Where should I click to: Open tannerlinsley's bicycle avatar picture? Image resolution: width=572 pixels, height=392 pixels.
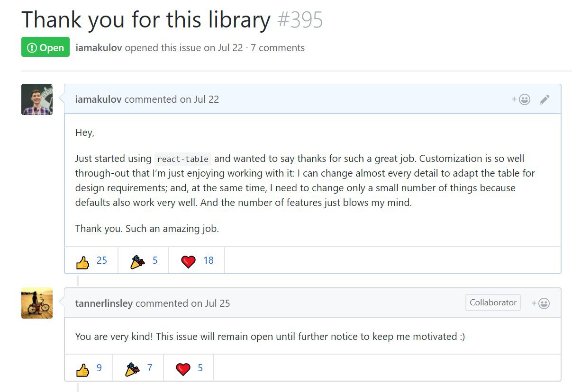coord(37,303)
